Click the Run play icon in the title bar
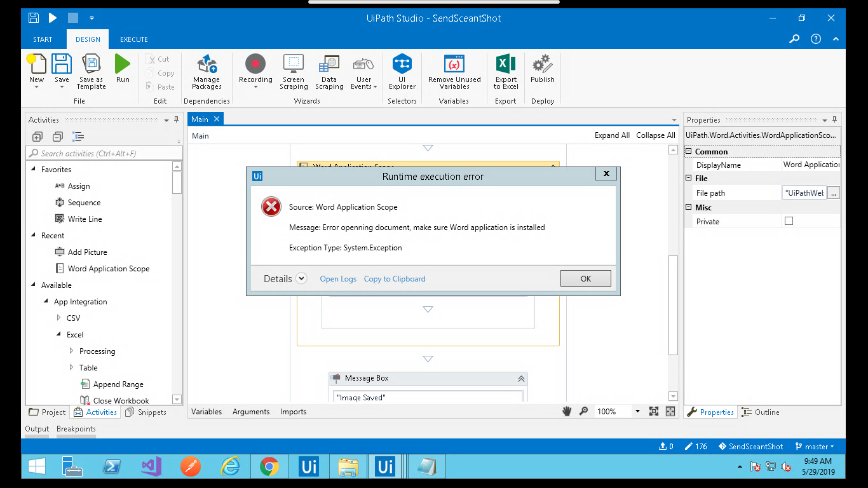The image size is (868, 488). (53, 18)
